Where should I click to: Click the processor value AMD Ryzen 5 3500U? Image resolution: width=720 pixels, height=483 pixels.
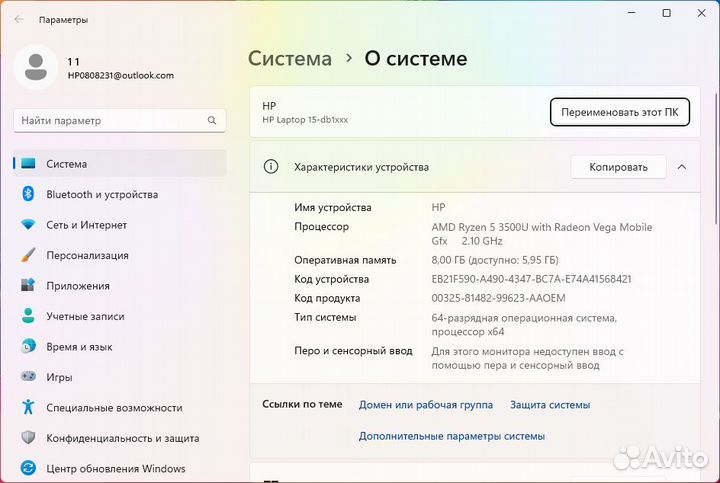click(542, 234)
